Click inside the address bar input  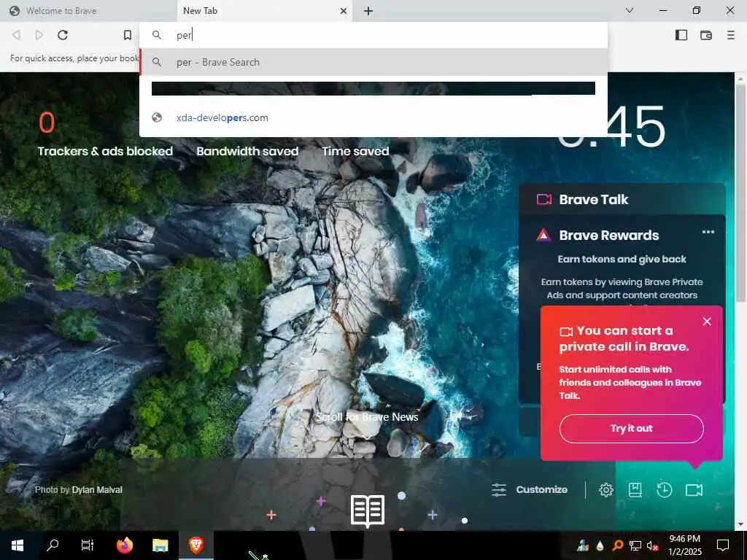click(373, 35)
